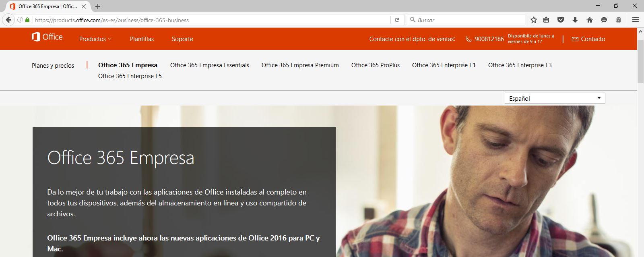The image size is (644, 257).
Task: Click 'Contacte con el dpto. de ventas' text
Action: click(x=412, y=39)
